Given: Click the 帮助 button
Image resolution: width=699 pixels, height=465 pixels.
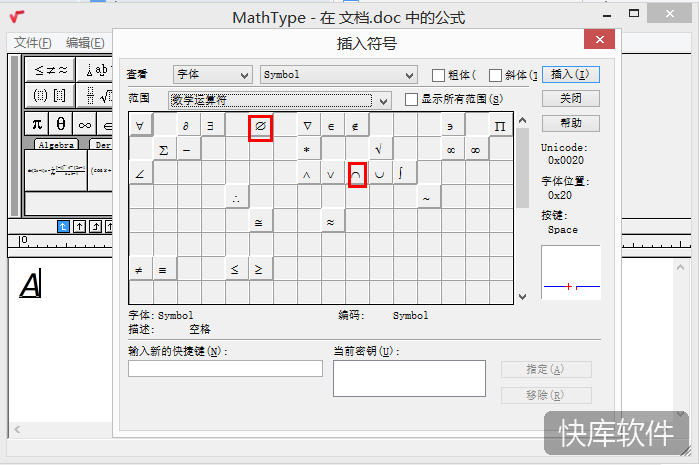Looking at the screenshot, I should (571, 123).
